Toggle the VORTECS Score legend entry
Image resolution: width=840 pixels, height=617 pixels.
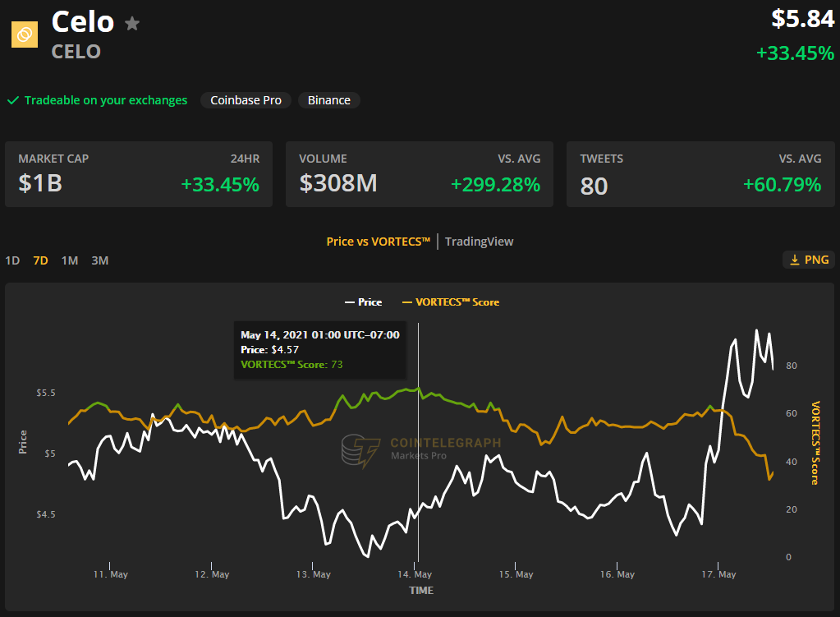pyautogui.click(x=451, y=302)
